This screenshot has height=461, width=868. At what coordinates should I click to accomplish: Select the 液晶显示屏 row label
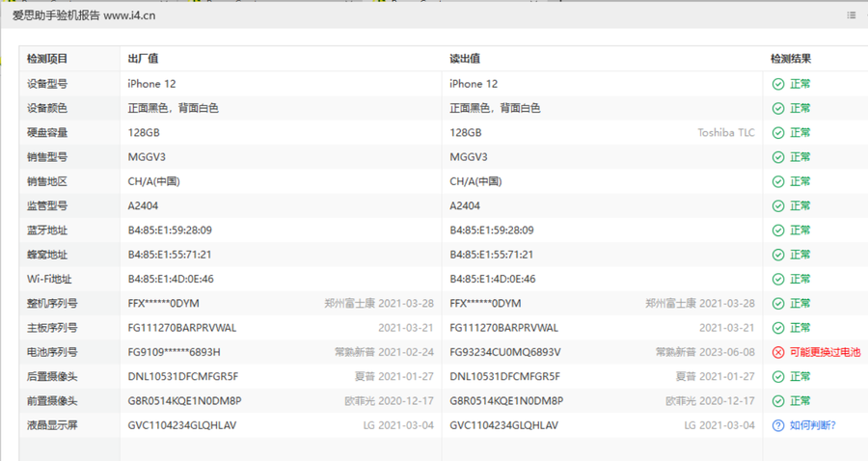pyautogui.click(x=52, y=425)
